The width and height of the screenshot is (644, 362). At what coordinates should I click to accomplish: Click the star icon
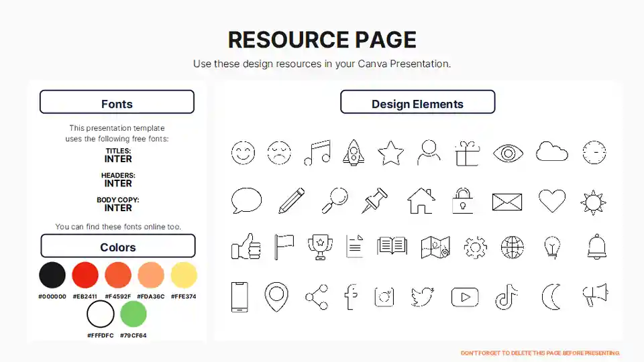[x=390, y=153]
